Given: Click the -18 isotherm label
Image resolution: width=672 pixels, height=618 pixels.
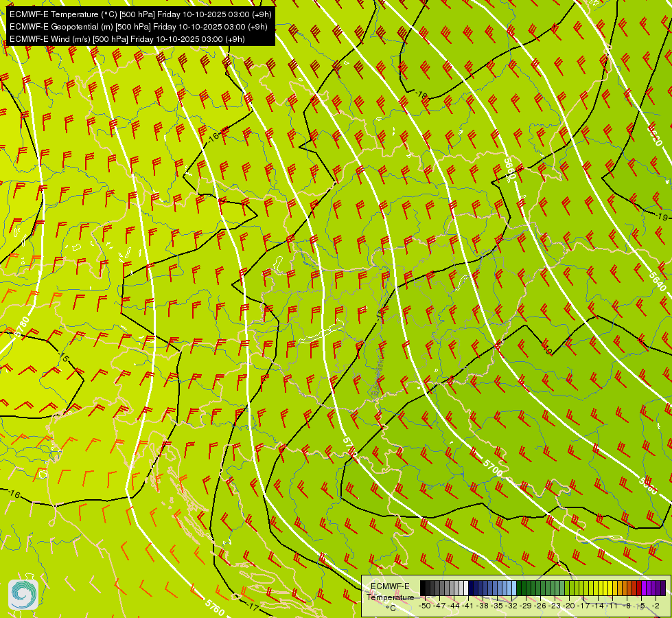Looking at the screenshot, I should point(422,95).
